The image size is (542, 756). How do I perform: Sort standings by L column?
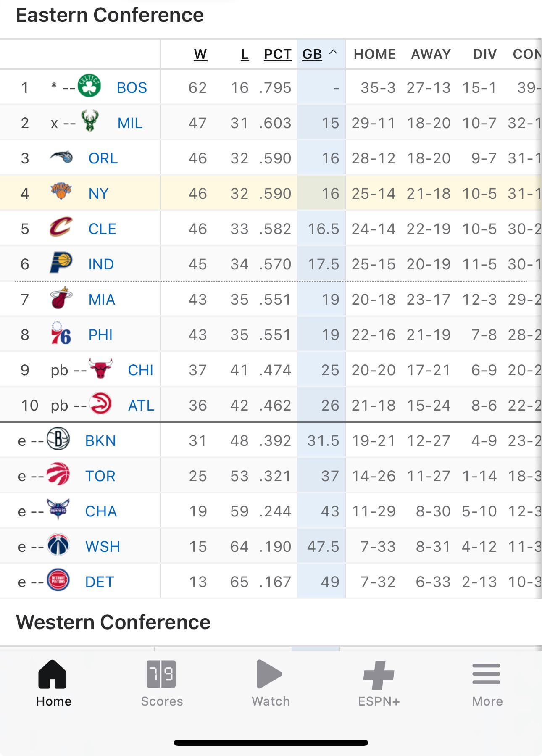[x=245, y=54]
